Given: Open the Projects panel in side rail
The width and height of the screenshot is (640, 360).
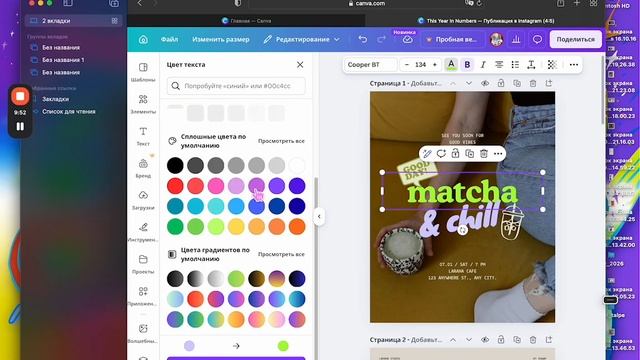Looking at the screenshot, I should [143, 264].
